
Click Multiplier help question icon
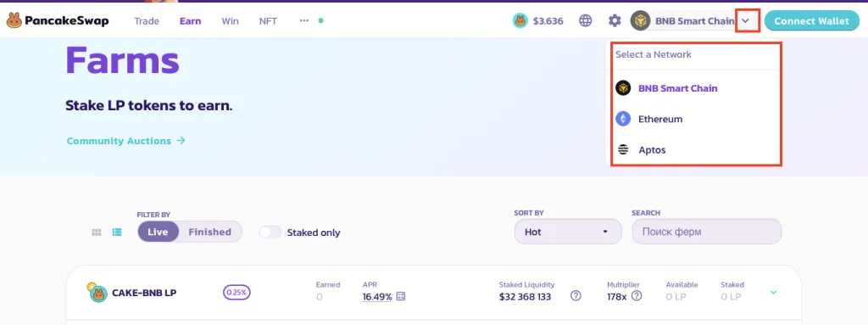(637, 295)
